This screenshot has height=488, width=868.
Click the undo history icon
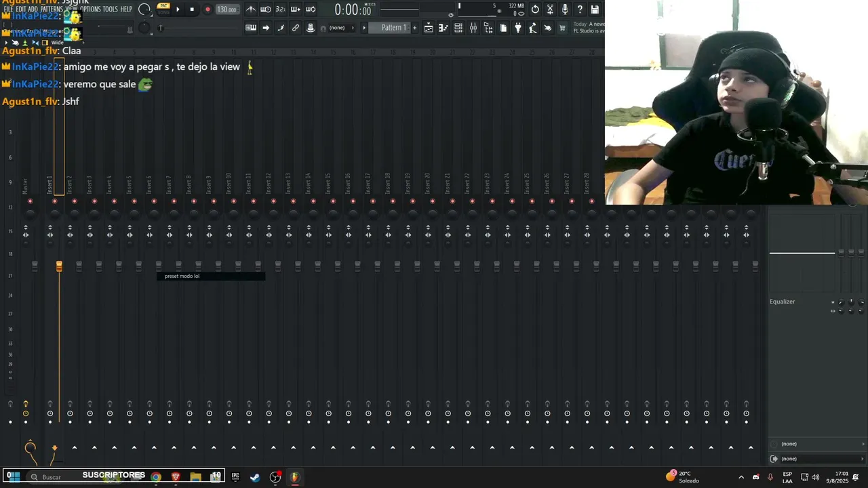[535, 9]
